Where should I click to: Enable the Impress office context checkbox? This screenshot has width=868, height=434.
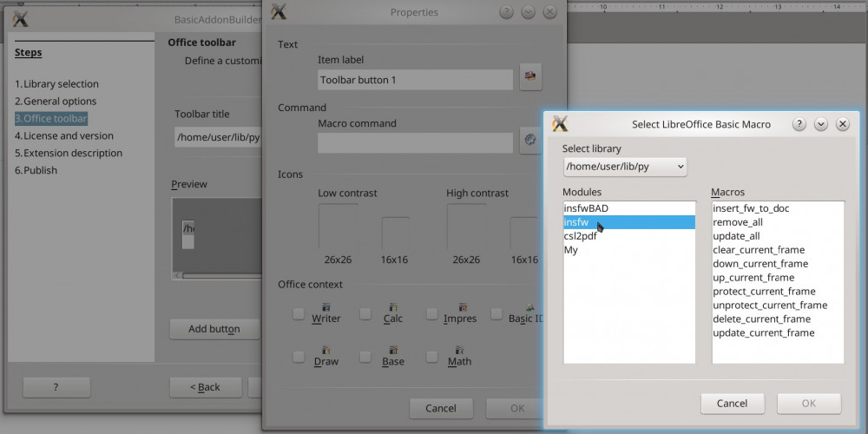431,314
